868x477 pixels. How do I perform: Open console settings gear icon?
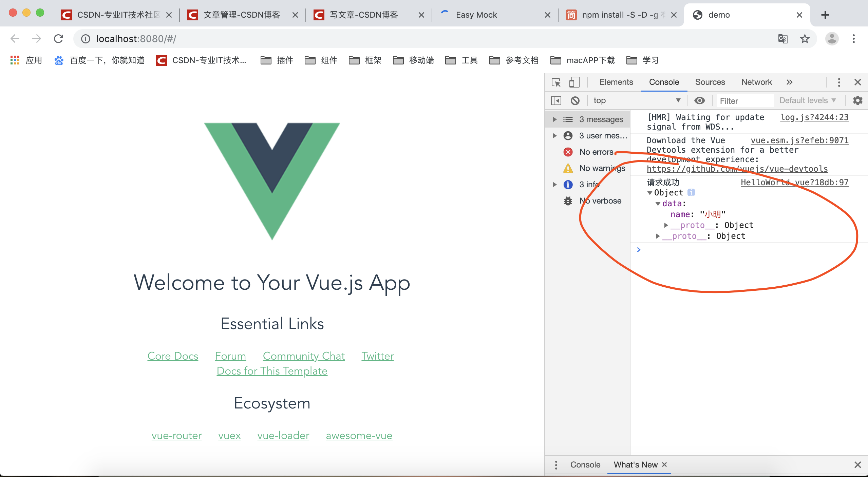[857, 100]
